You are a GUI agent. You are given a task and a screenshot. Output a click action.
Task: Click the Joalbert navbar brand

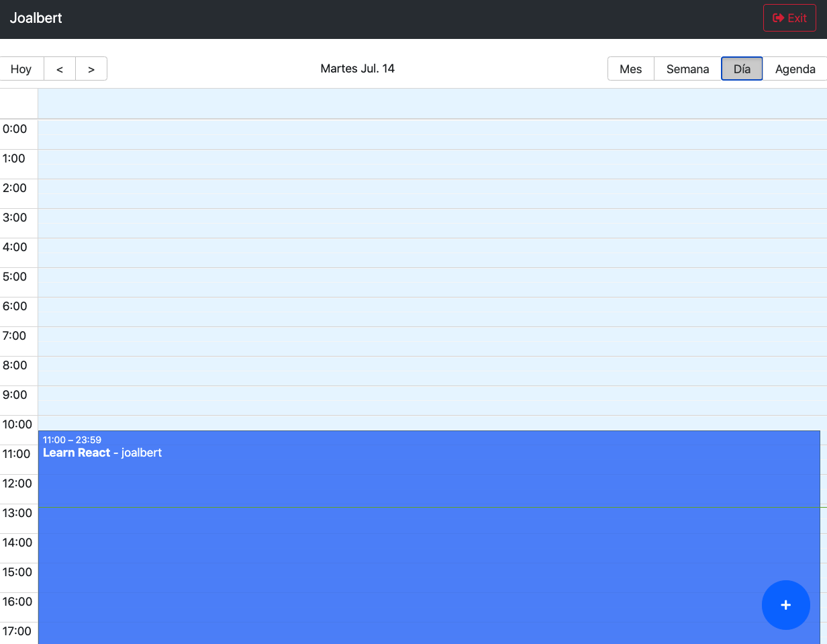click(x=36, y=18)
